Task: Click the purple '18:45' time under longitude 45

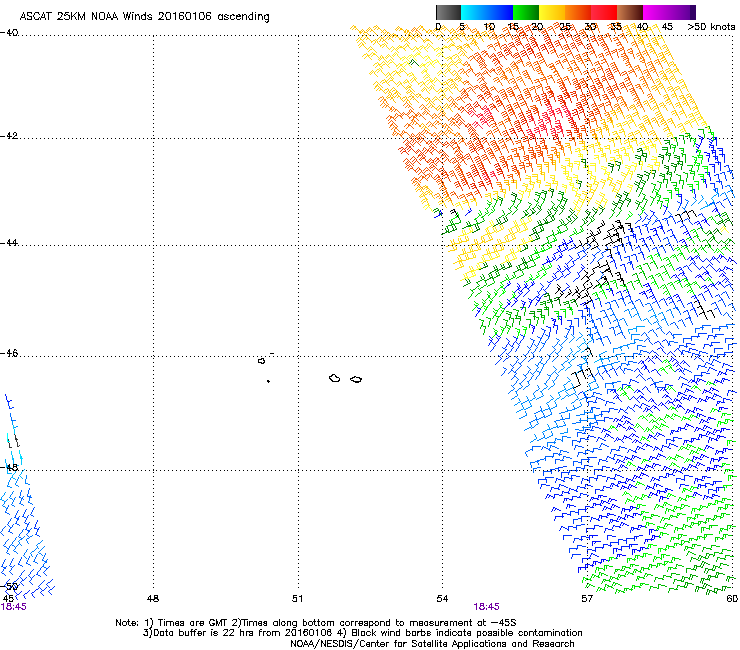Action: 14,607
